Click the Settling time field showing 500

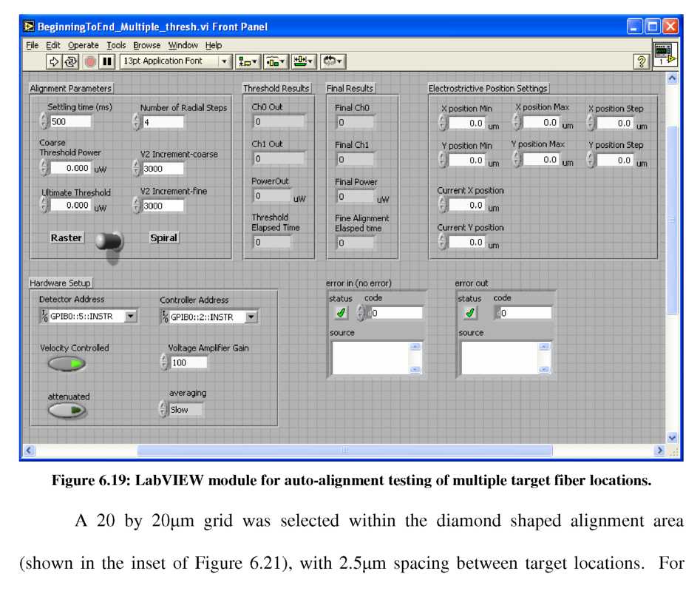pos(70,121)
